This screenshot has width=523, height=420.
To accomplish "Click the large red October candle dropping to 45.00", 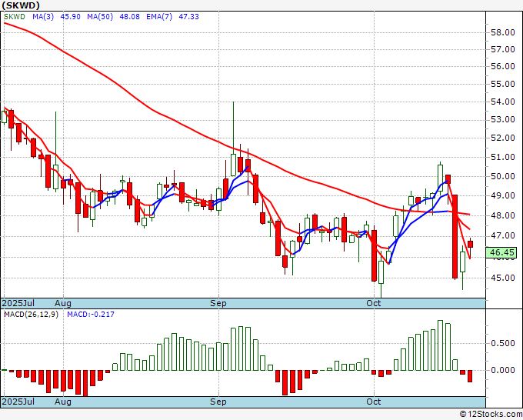I will (x=455, y=236).
